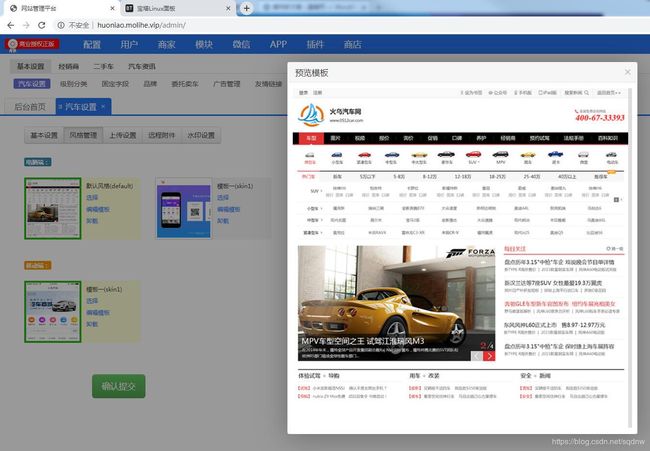650x451 pixels.
Task: Open the 级别分类 section
Action: 73,84
